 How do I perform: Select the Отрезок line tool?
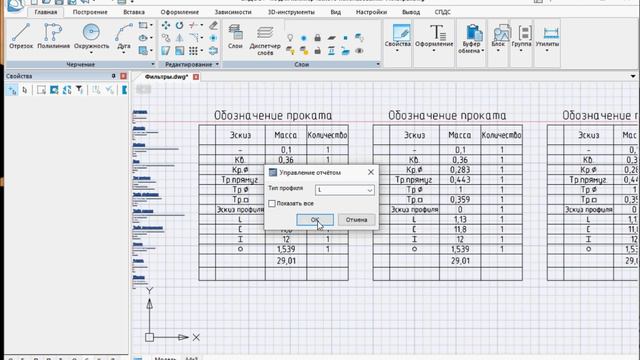point(21,36)
